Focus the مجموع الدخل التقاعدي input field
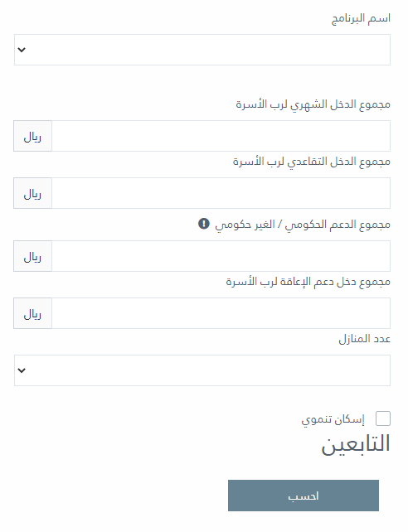The height and width of the screenshot is (532, 408). tap(221, 193)
